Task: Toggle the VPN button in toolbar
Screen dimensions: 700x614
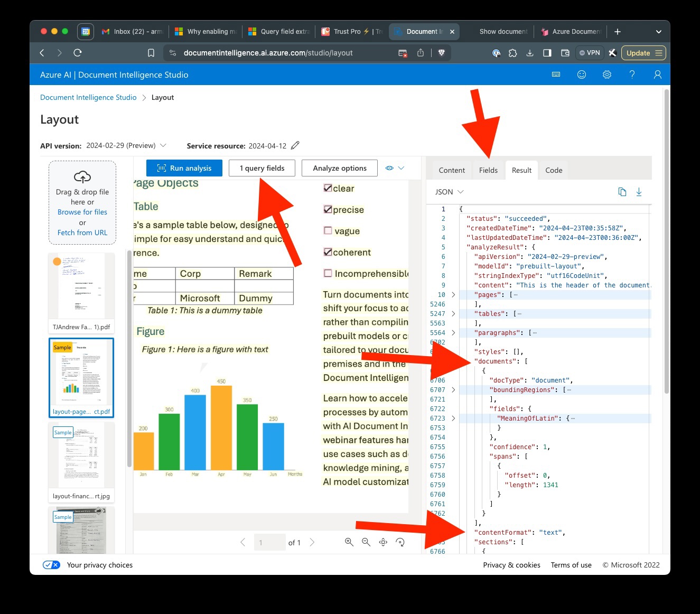Action: pos(590,53)
